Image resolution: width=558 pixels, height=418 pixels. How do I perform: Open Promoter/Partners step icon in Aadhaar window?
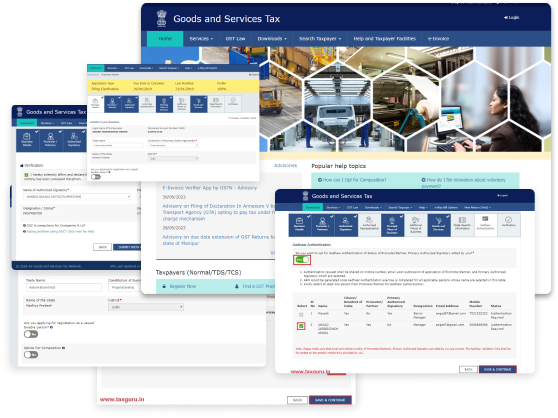pyautogui.click(x=322, y=225)
